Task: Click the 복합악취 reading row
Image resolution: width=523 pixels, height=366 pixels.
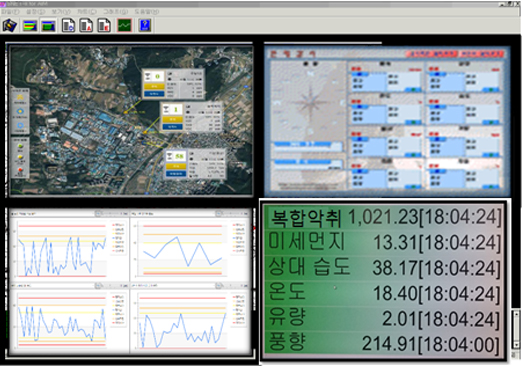Action: (385, 217)
